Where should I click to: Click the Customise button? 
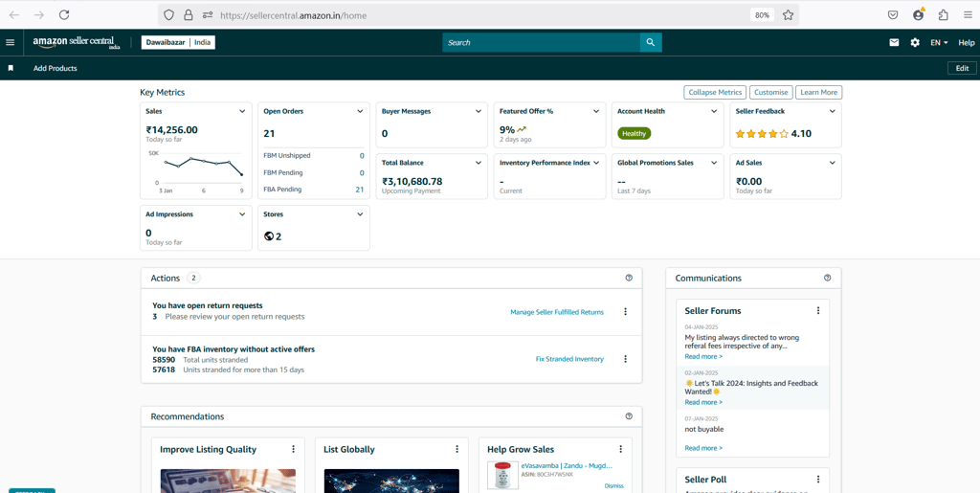tap(771, 93)
